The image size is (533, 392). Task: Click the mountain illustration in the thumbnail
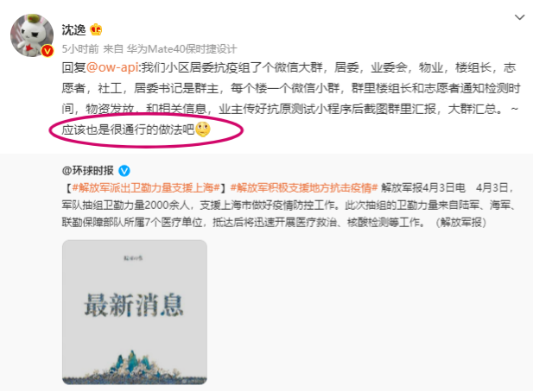coord(135,368)
